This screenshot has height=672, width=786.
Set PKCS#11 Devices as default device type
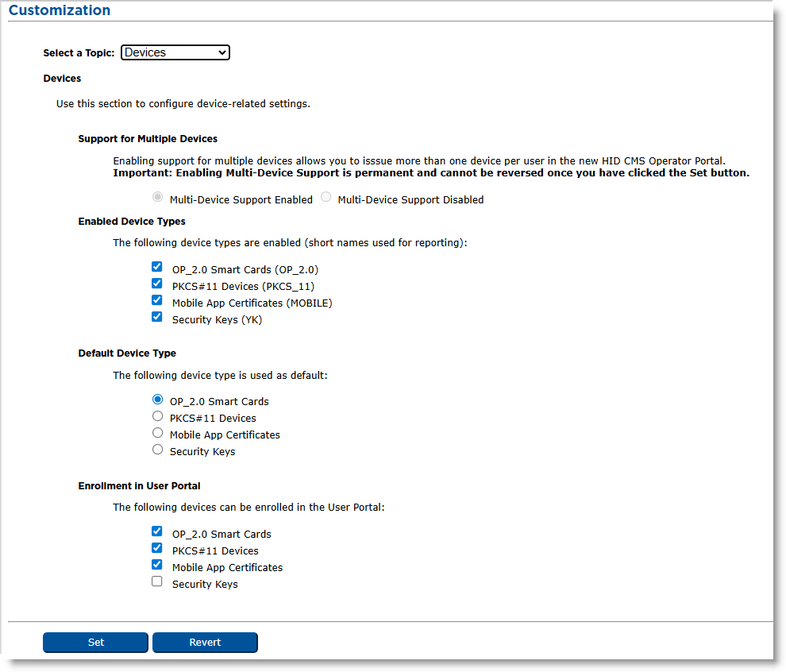(157, 416)
